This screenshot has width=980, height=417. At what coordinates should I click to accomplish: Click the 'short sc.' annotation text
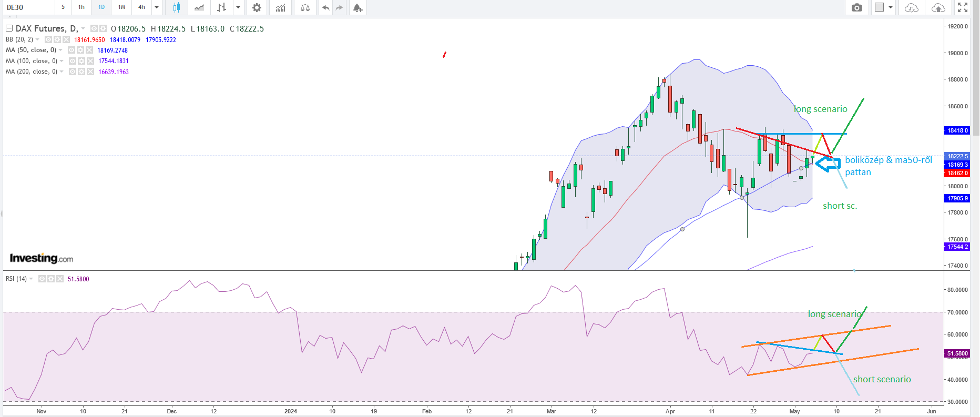click(840, 206)
